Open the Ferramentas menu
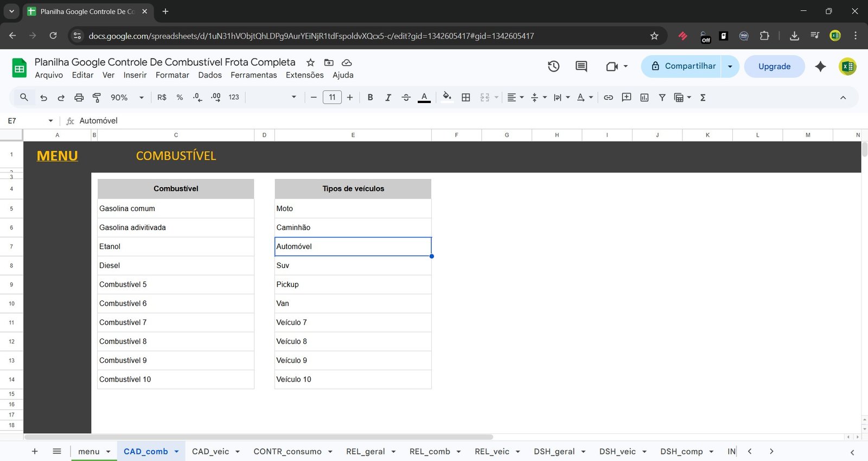Image resolution: width=868 pixels, height=461 pixels. [x=254, y=75]
